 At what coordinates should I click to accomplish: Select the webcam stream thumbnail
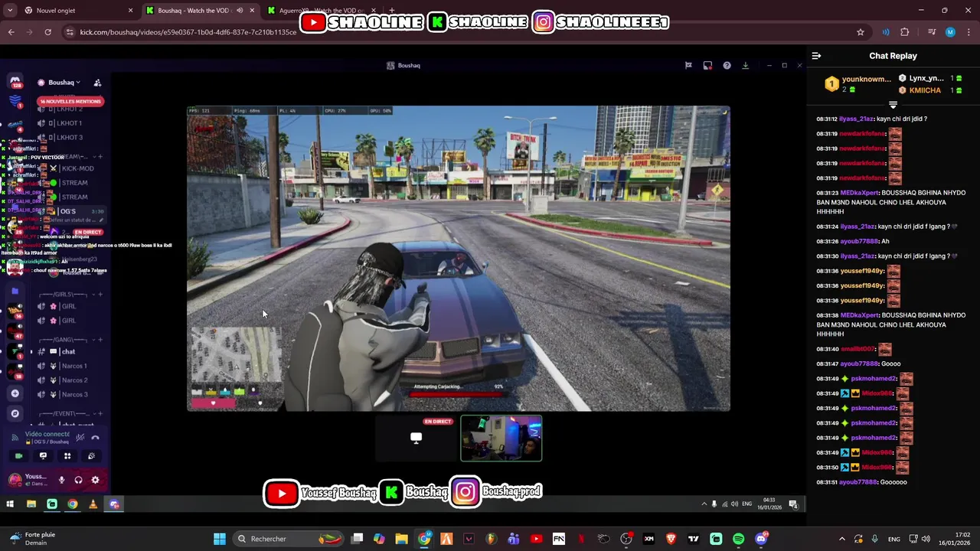501,439
